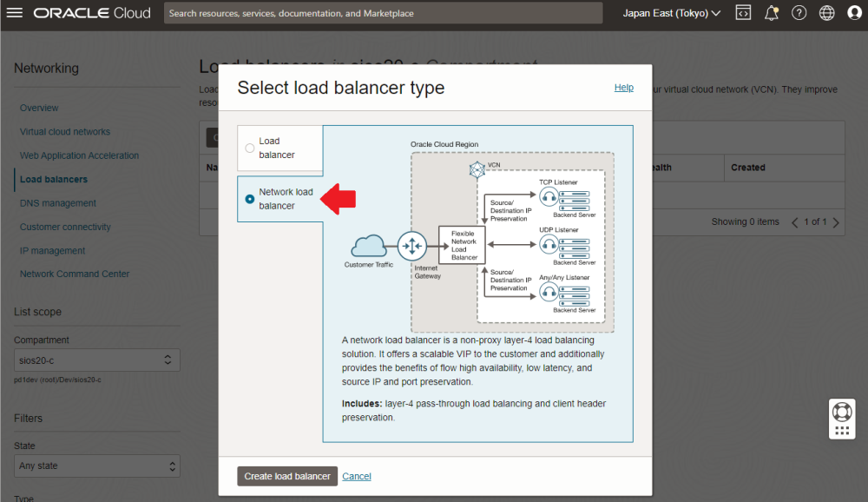Open the Help link in dialog

[623, 88]
